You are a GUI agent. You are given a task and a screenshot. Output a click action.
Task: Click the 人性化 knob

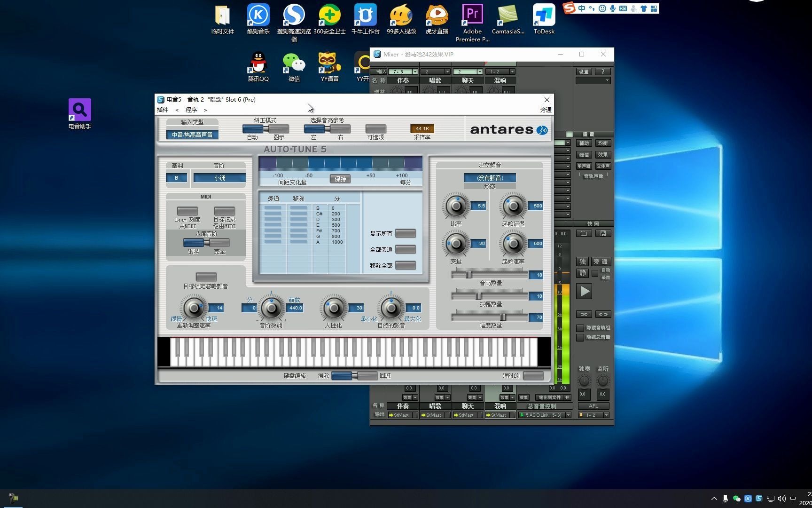point(334,308)
